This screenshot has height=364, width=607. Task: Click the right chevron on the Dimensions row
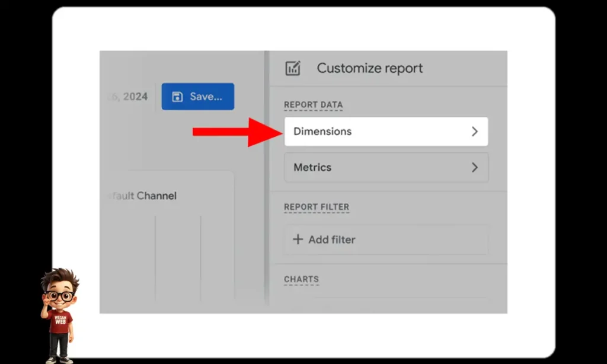[474, 131]
